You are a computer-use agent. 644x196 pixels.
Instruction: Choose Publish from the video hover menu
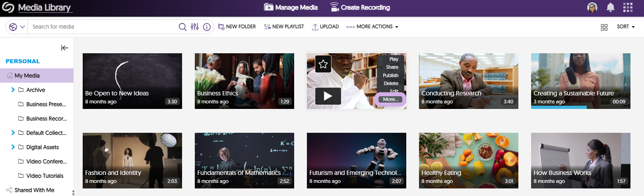(x=390, y=75)
